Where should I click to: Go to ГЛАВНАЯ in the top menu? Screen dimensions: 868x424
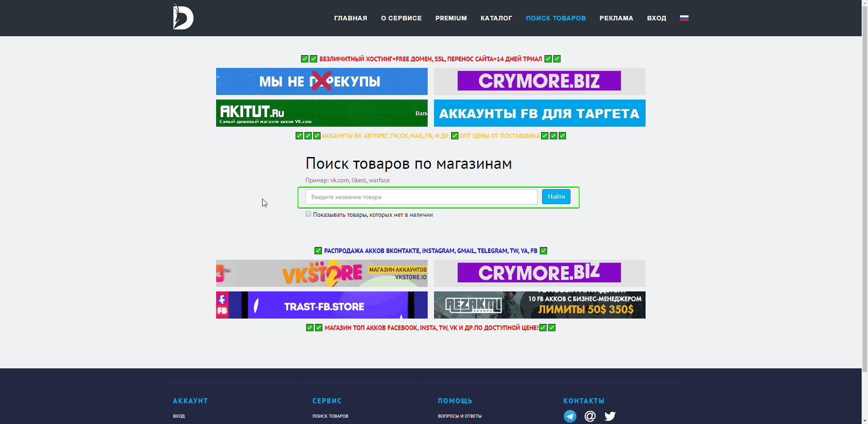coord(351,18)
